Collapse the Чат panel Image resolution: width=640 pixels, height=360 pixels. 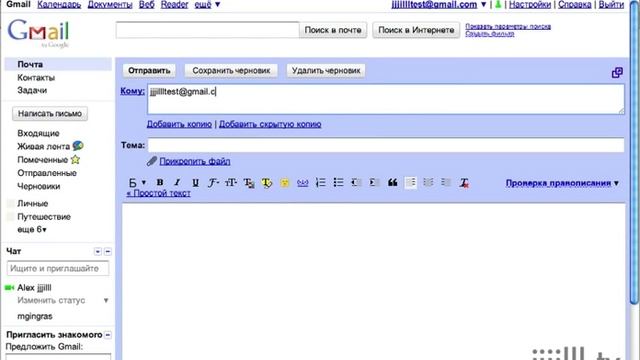click(x=108, y=251)
